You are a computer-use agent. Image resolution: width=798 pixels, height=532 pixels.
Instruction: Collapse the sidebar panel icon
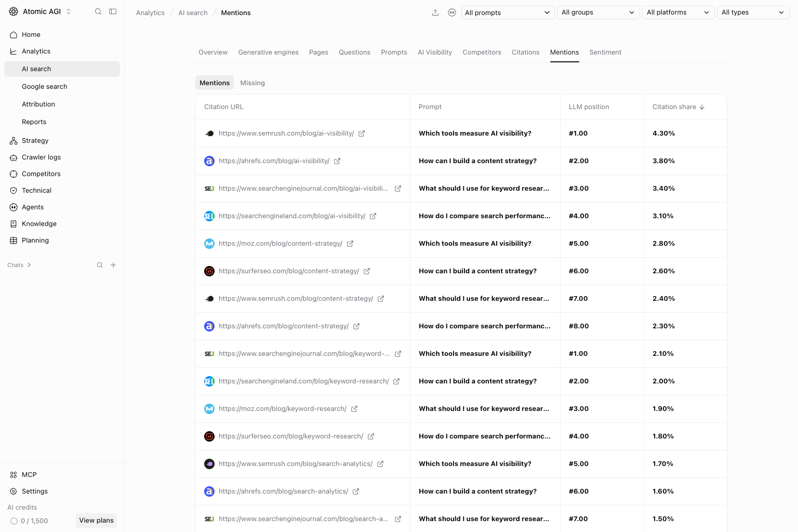[x=113, y=11]
